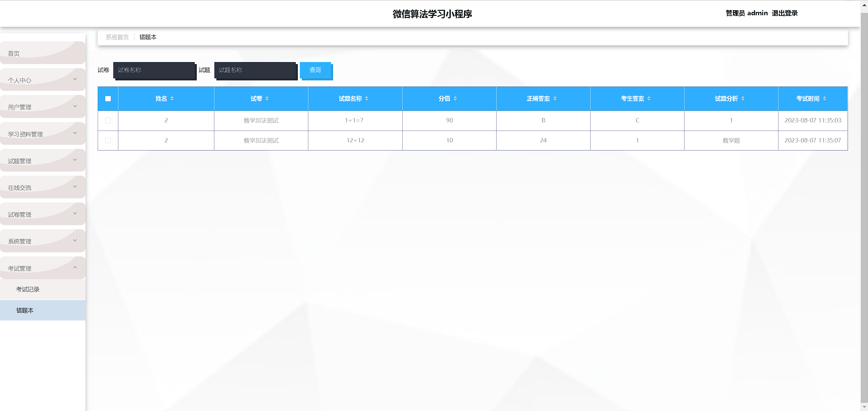868x411 pixels.
Task: Click sort icon next to 试卷 header
Action: 267,99
